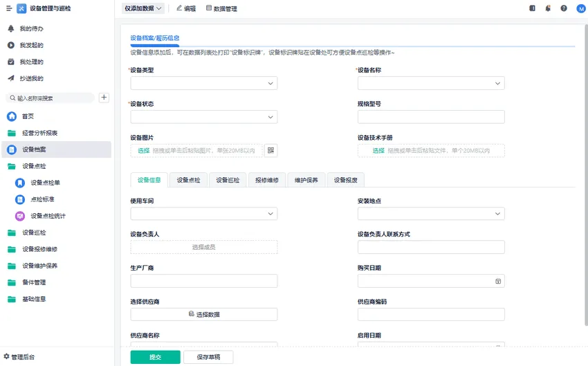The image size is (588, 366).
Task: Open the 设备名称 dropdown
Action: (431, 83)
